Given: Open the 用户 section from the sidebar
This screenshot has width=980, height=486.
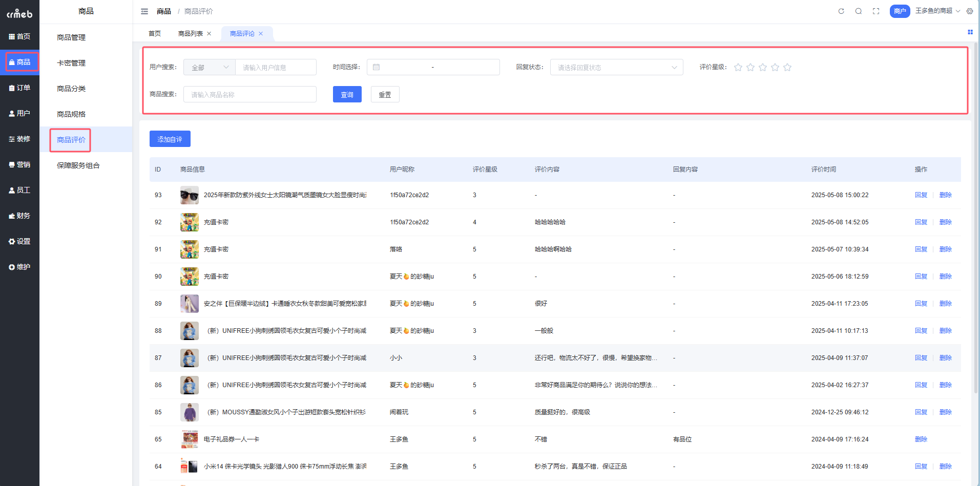Looking at the screenshot, I should point(20,113).
